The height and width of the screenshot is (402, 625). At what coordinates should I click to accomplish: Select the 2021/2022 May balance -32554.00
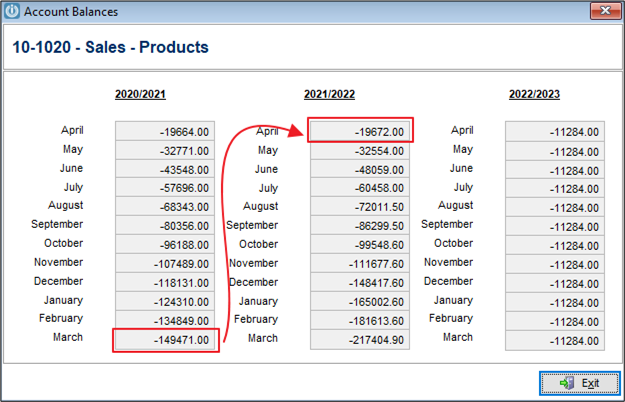click(x=360, y=151)
